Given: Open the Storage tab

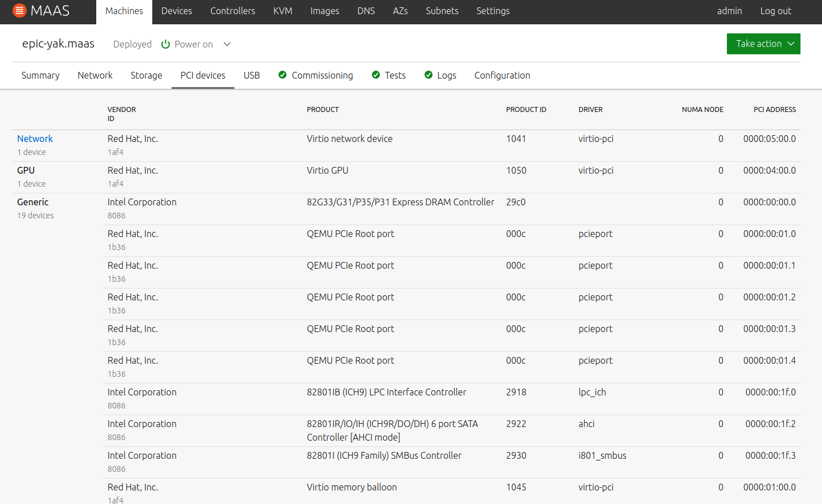Looking at the screenshot, I should tap(146, 76).
